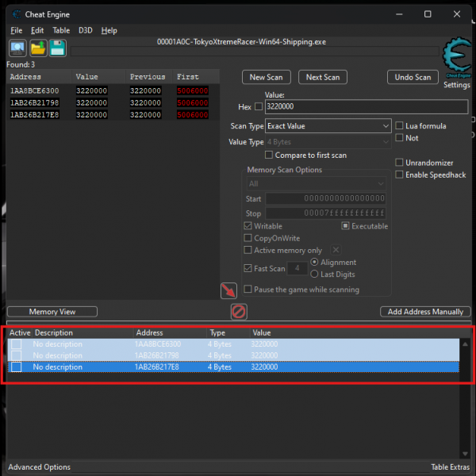The image size is (476, 476).
Task: Sort results by Address column header
Action: coord(39,76)
